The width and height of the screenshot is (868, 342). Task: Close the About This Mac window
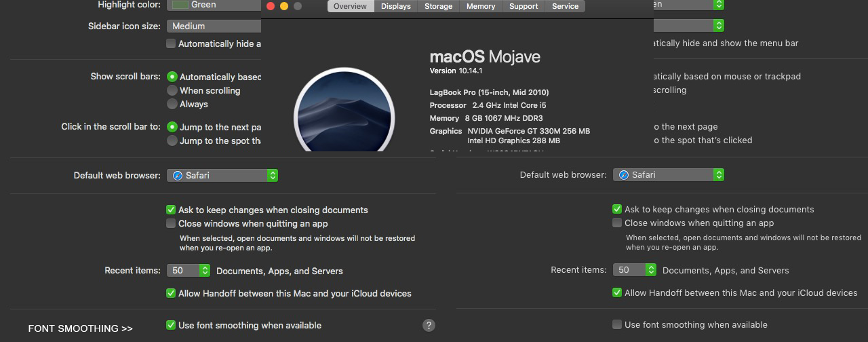click(271, 6)
